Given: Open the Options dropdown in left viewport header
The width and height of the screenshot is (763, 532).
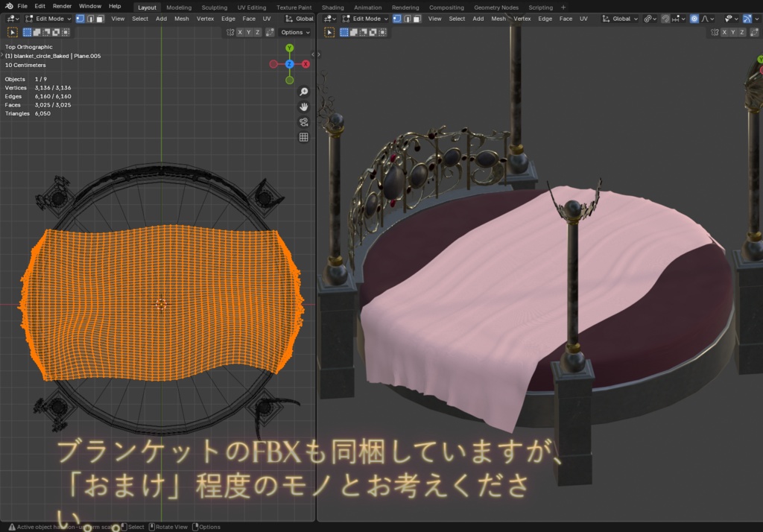Looking at the screenshot, I should point(294,33).
